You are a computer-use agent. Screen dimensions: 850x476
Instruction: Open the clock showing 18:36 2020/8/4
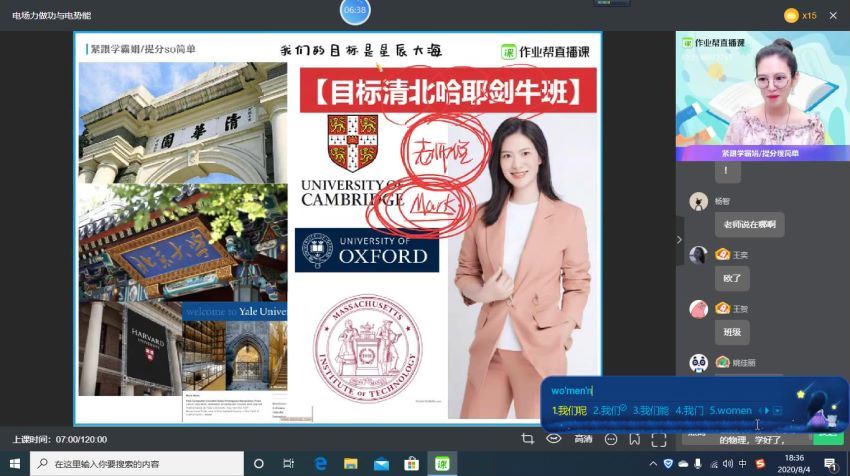pyautogui.click(x=794, y=464)
